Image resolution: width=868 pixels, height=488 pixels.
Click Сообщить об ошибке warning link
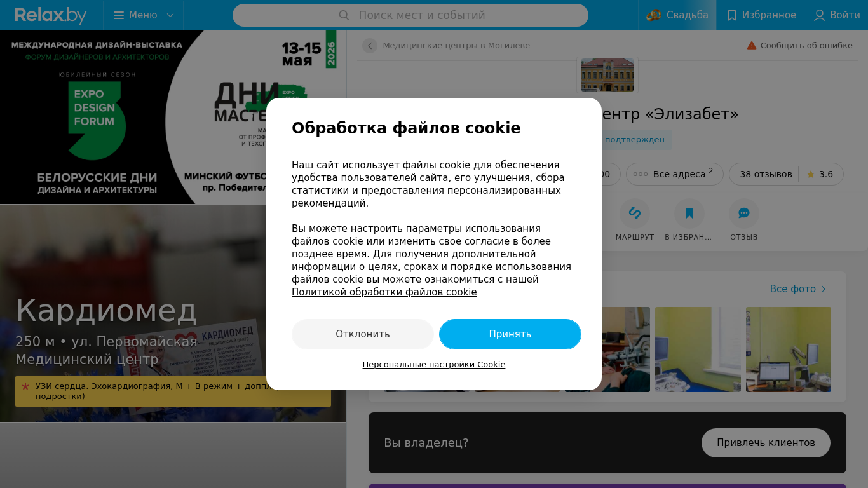[799, 46]
